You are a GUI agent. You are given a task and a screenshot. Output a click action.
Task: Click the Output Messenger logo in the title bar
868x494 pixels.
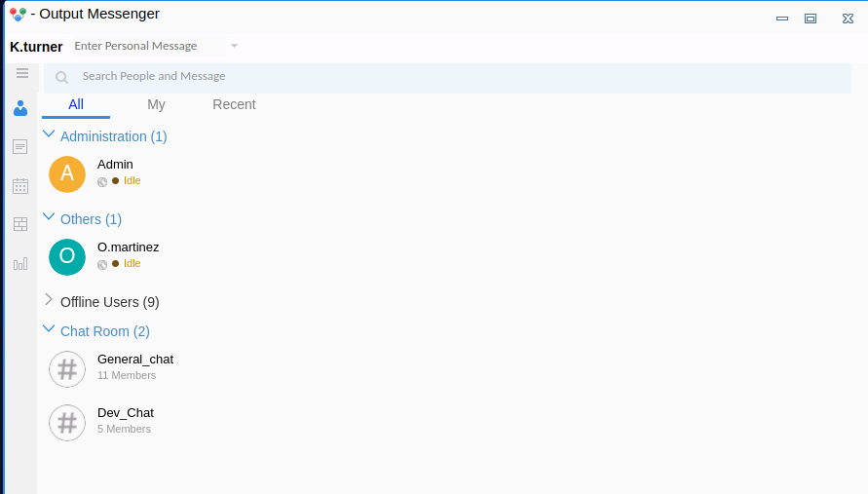pyautogui.click(x=18, y=15)
